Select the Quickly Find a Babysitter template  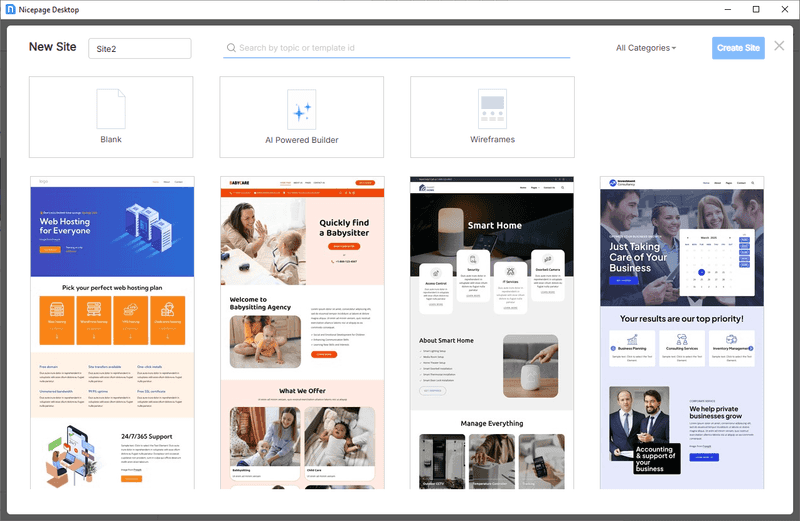(303, 333)
